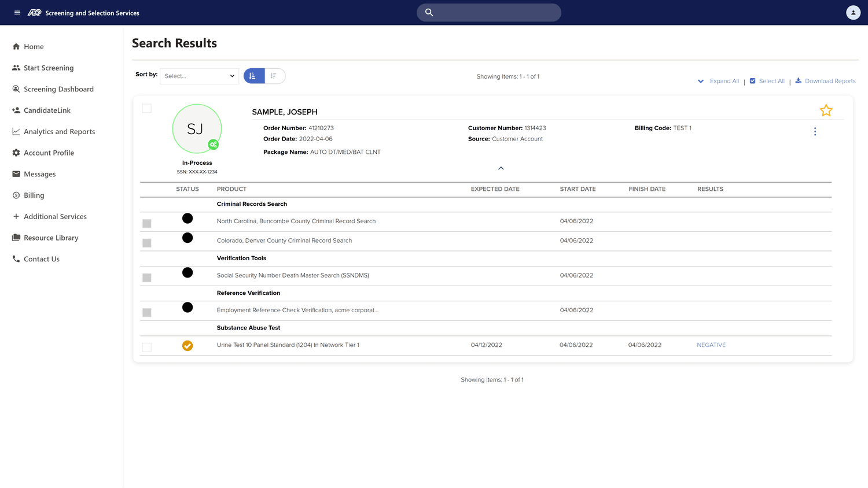The height and width of the screenshot is (488, 868).
Task: Click the Billing dollar icon in sidebar
Action: [x=16, y=195]
